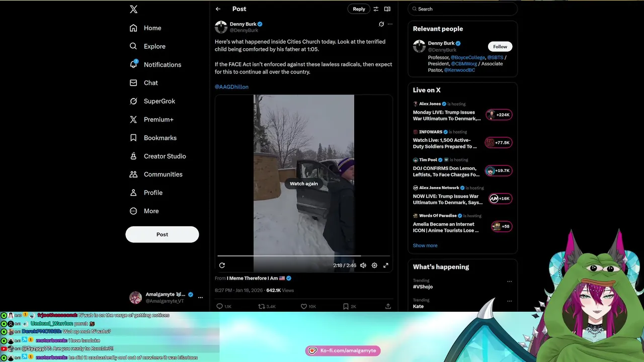Viewport: 644px width, 362px height.
Task: Click the Reply button in header
Action: tap(359, 9)
